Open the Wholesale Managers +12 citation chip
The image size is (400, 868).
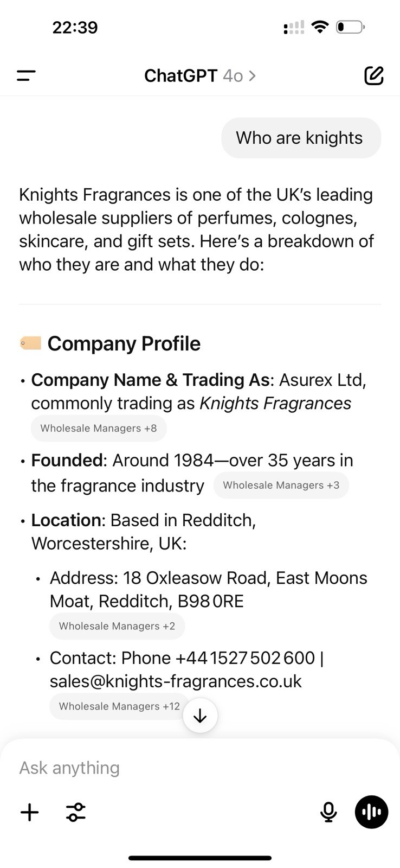coord(119,706)
